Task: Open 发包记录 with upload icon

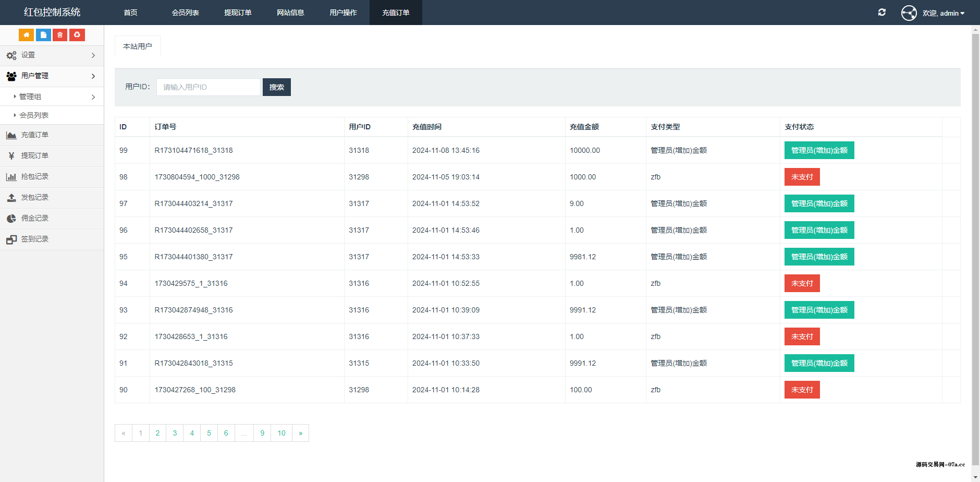Action: point(34,198)
